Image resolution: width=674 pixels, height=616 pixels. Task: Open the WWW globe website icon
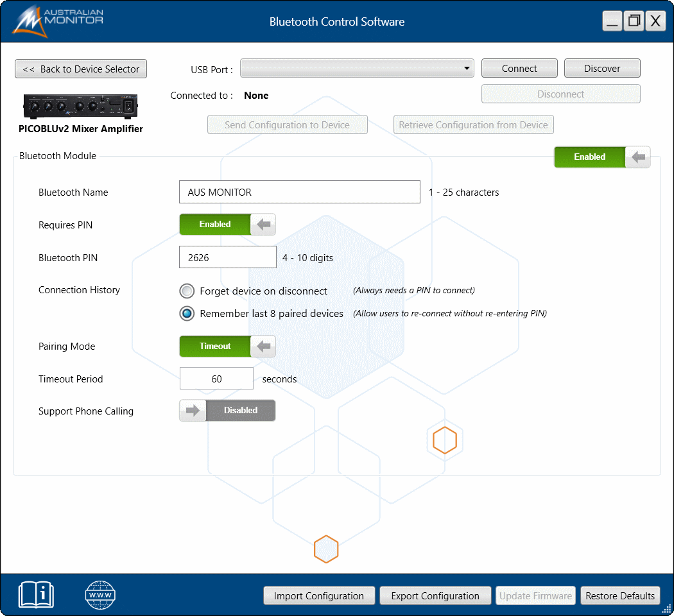pyautogui.click(x=100, y=595)
